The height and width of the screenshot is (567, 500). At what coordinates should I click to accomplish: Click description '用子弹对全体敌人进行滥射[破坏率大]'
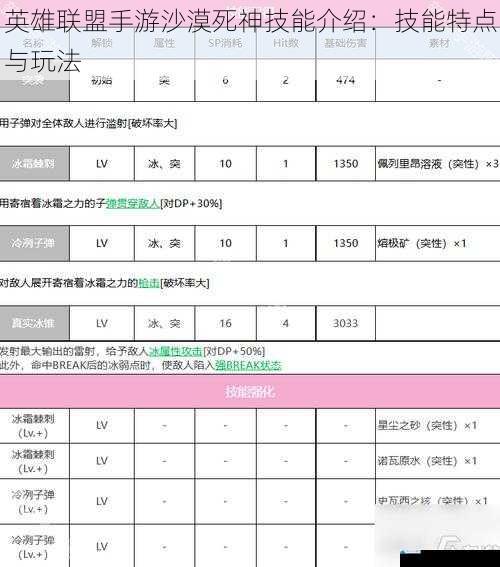(89, 124)
